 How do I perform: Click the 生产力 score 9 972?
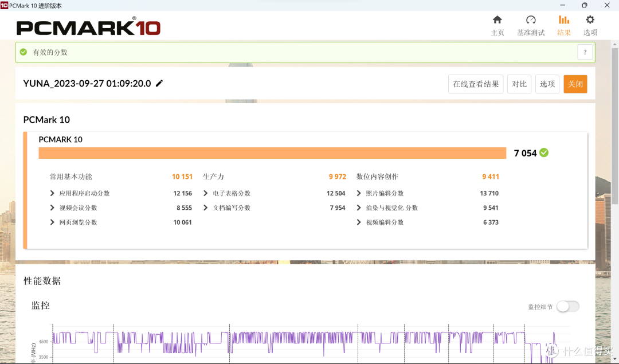tap(338, 177)
